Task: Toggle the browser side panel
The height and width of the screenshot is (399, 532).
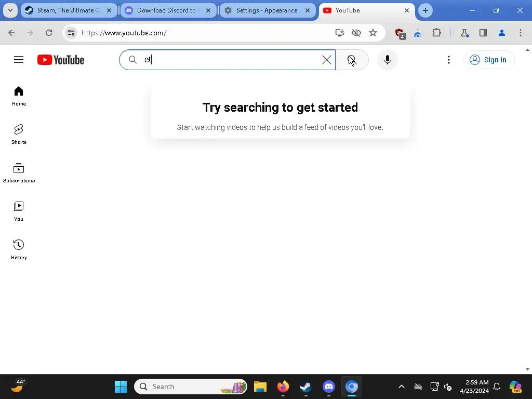Action: click(483, 33)
